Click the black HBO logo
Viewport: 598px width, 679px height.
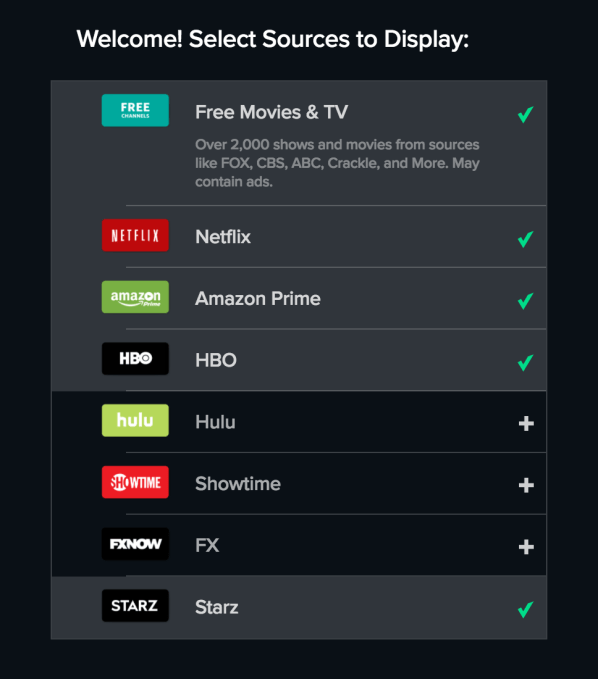[x=135, y=359]
